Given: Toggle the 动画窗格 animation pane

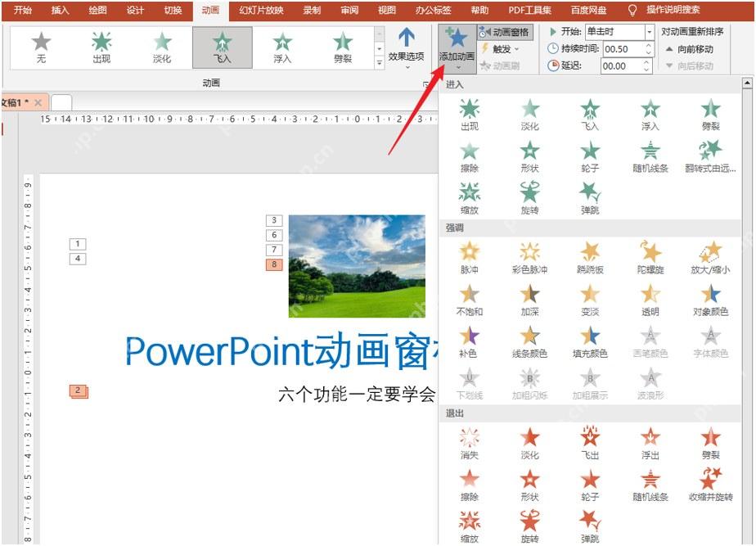Looking at the screenshot, I should coord(505,32).
